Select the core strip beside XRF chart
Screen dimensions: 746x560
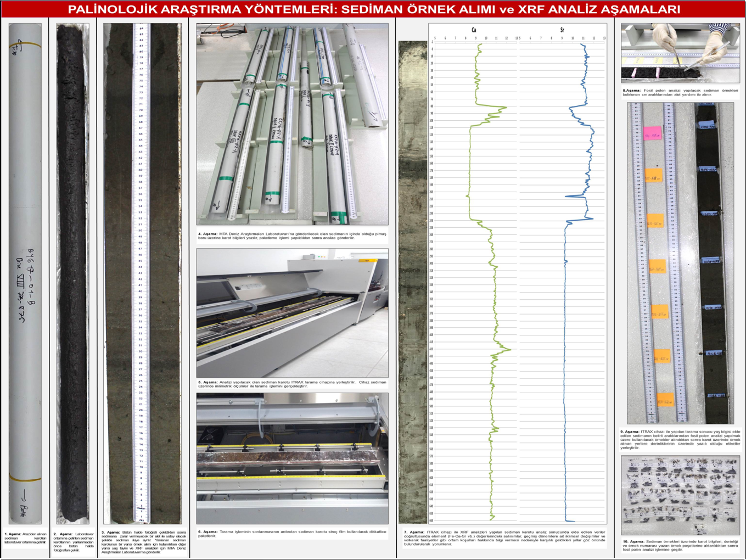413,283
